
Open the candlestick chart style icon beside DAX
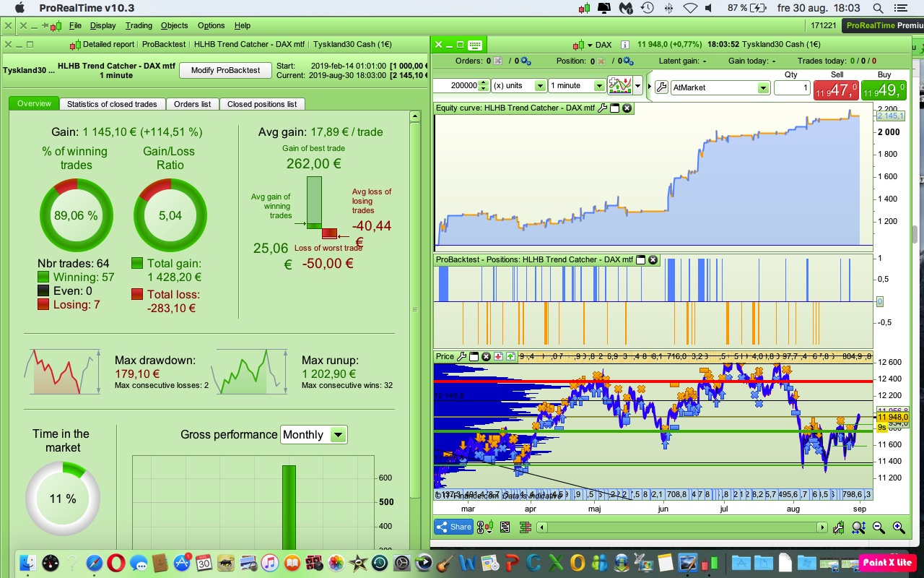[x=579, y=45]
